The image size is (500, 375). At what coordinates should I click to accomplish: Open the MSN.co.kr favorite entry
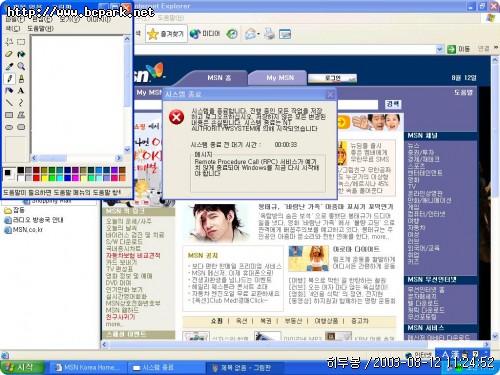point(23,229)
